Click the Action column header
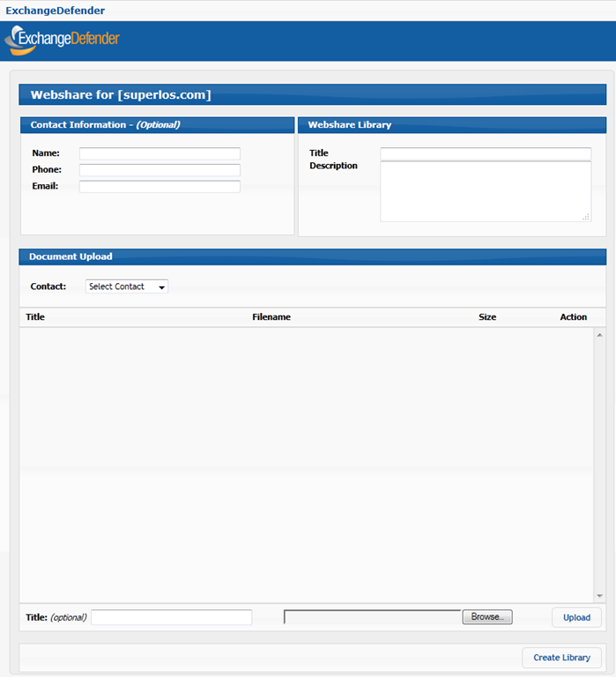Viewport: 616px width, 677px height. click(x=573, y=317)
